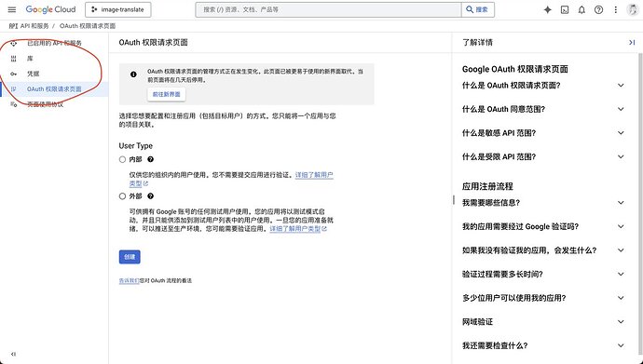Expand 验证过程需要多长时间?
The width and height of the screenshot is (643, 364).
(x=543, y=274)
